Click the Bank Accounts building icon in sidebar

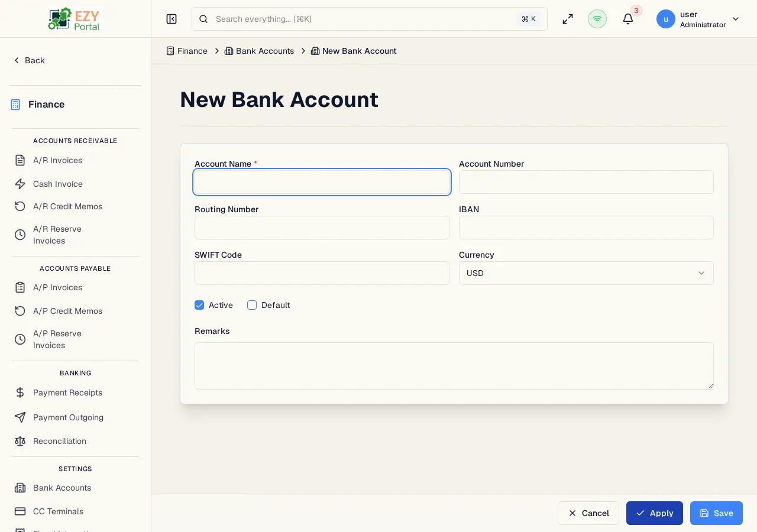click(x=20, y=488)
